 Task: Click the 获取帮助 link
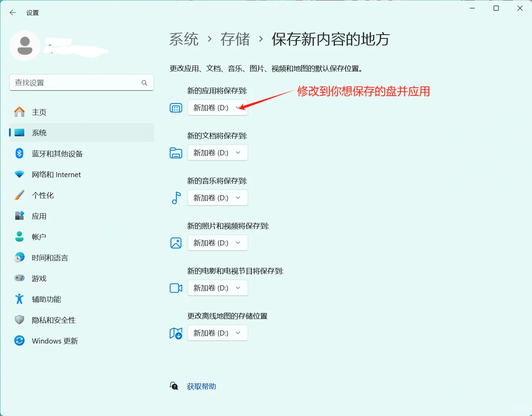tap(201, 386)
